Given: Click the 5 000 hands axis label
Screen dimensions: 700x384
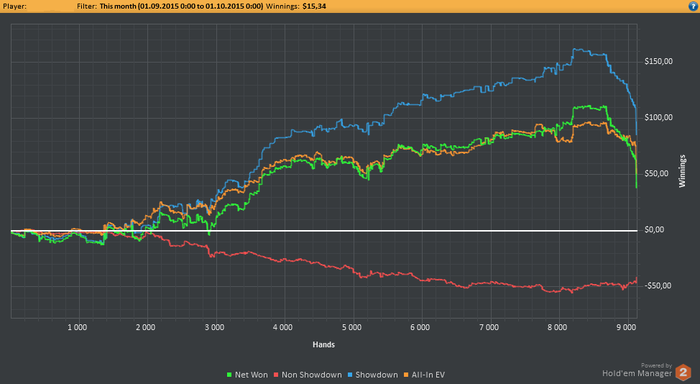Looking at the screenshot, I should 352,328.
